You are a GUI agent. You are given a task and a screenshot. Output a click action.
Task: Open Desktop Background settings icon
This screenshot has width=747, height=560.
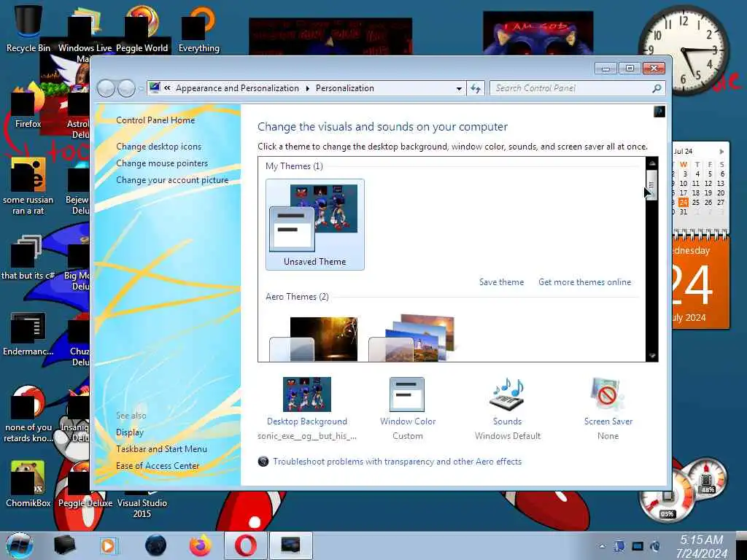pos(307,394)
